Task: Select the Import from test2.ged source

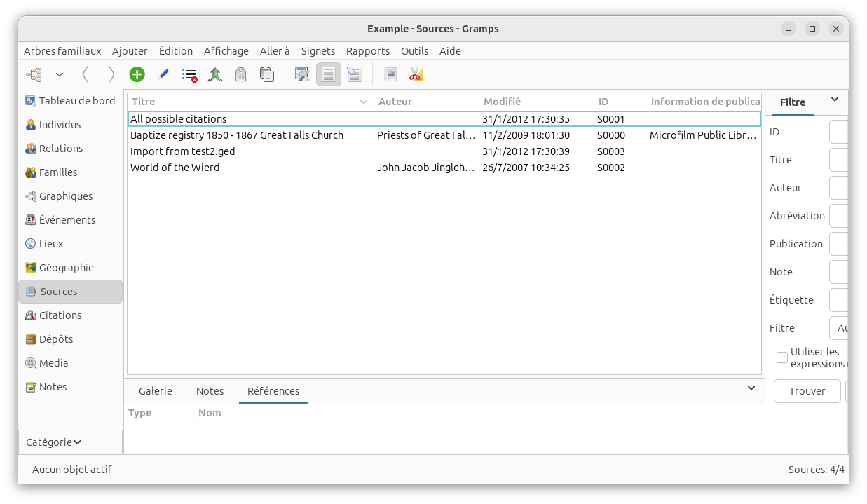Action: click(444, 151)
